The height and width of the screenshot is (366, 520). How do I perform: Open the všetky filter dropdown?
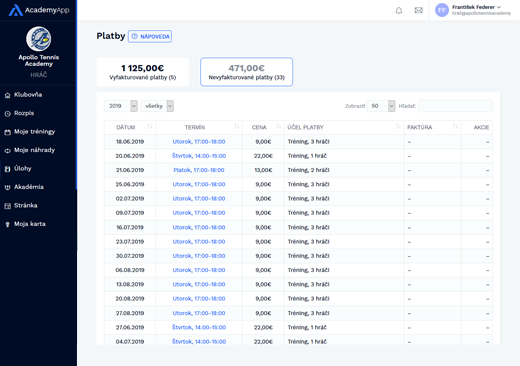point(157,106)
